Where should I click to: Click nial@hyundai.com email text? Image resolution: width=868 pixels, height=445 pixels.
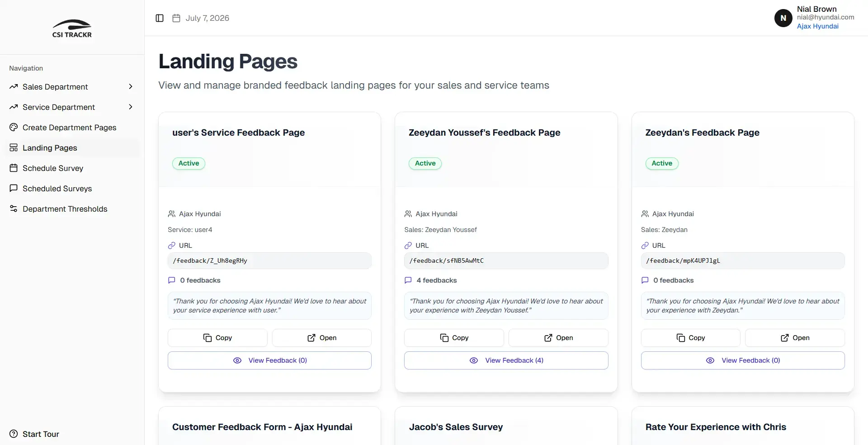pyautogui.click(x=826, y=17)
